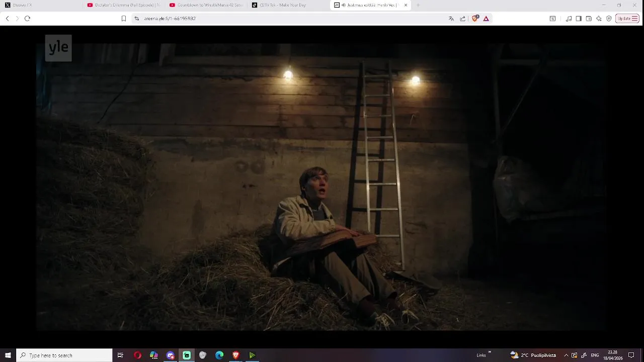This screenshot has width=644, height=362.
Task: Open site settings icon beside the URL
Action: [x=137, y=19]
